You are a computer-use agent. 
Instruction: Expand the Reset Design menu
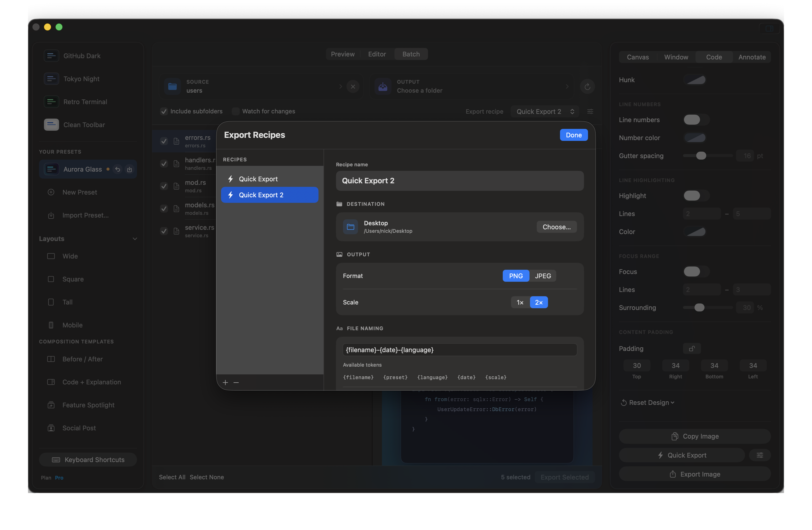coord(647,403)
